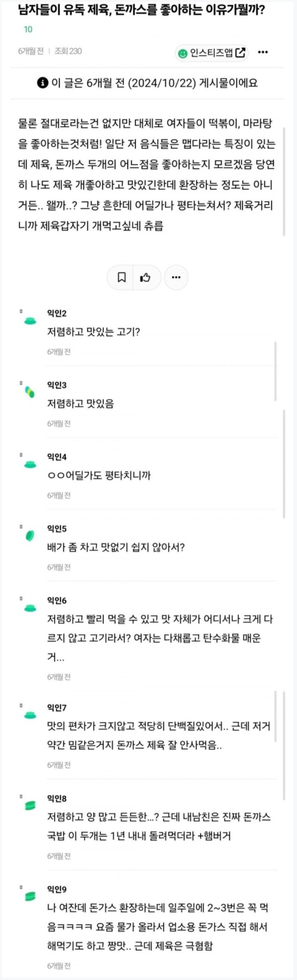Click the info icon beside the 2024/10/22 notice
297x980 pixels.
pos(42,82)
